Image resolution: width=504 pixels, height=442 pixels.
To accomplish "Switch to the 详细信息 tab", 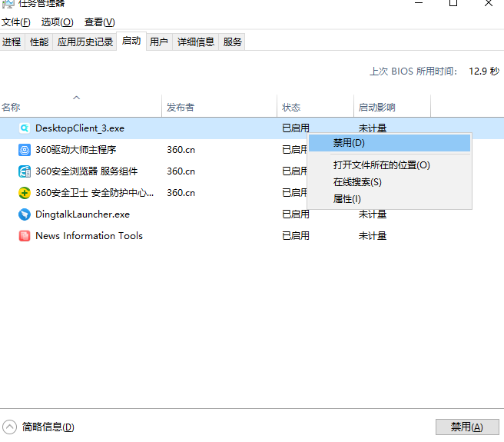I will [195, 42].
